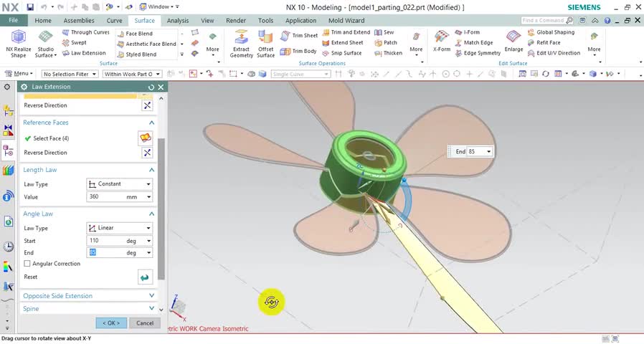644x344 pixels.
Task: Click the Angle Law Reset icon
Action: click(x=146, y=277)
